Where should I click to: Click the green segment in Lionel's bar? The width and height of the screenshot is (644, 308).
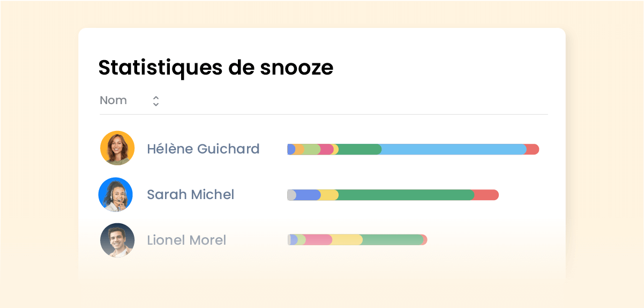(392, 240)
